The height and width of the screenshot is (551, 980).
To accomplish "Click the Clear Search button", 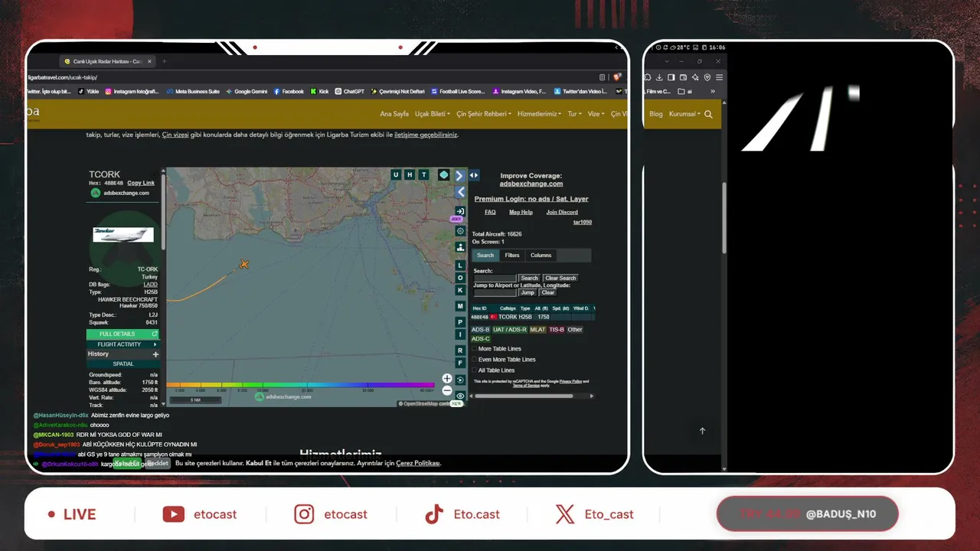I will 560,278.
